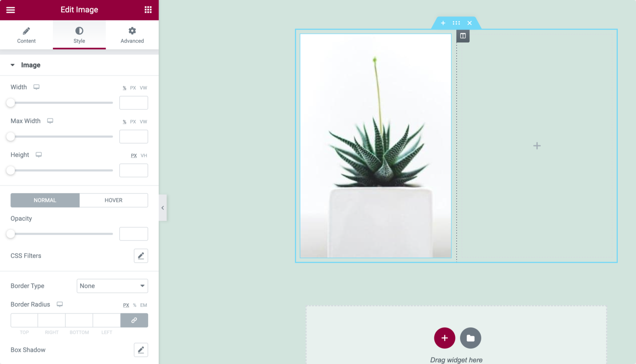Click the Opacity slider handle

11,234
